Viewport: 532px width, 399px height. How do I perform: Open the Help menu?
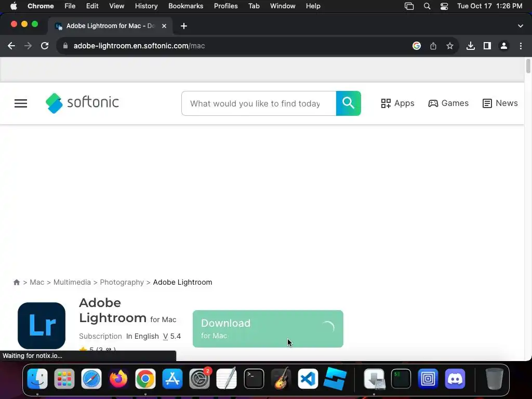point(313,6)
